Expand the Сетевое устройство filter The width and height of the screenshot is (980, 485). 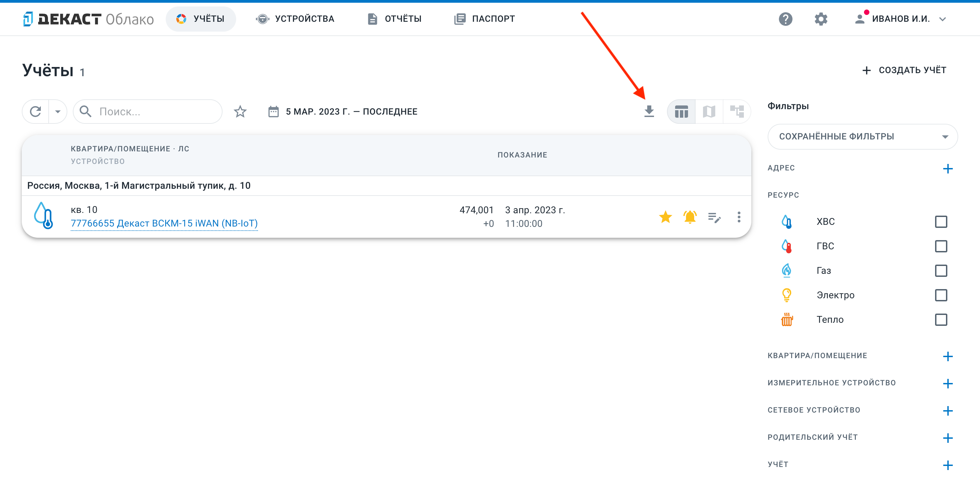coord(948,411)
